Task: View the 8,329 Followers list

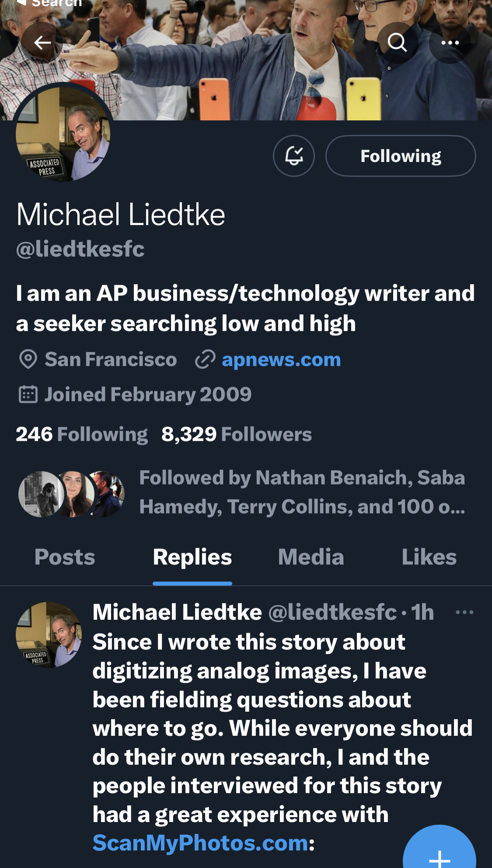Action: tap(236, 434)
